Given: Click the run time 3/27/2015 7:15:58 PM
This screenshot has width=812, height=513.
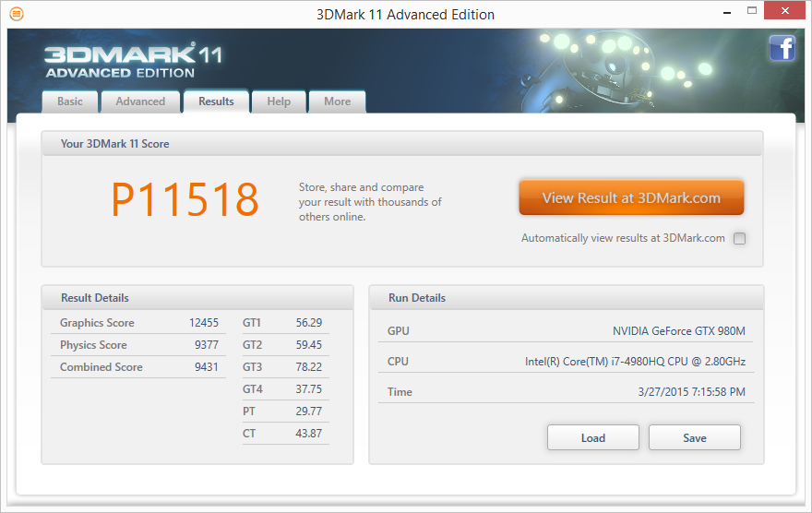Looking at the screenshot, I should pos(692,392).
